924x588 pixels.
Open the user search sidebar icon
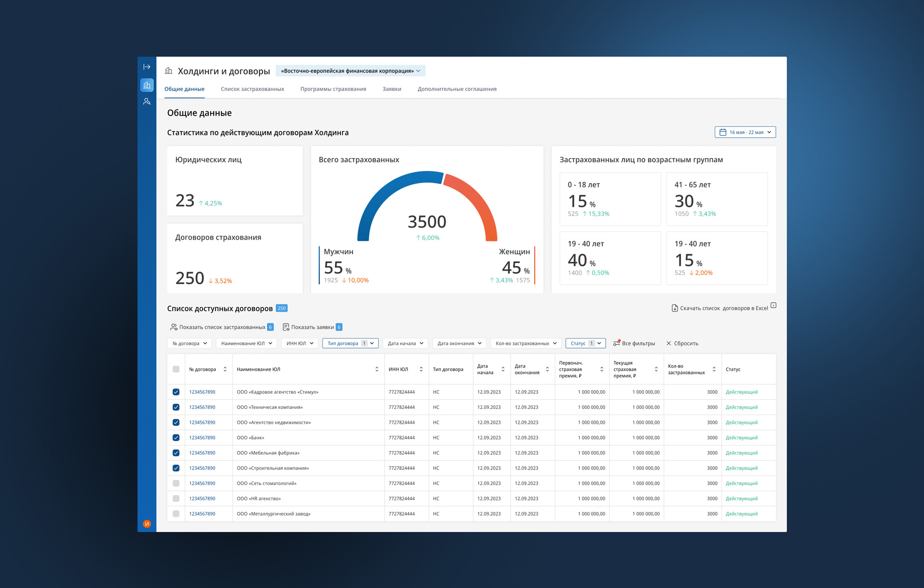point(147,102)
